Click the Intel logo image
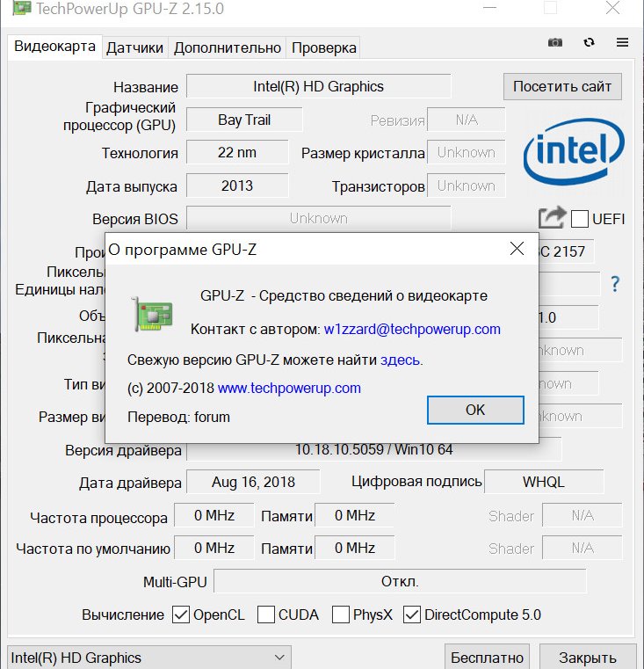The height and width of the screenshot is (669, 644). coord(574,151)
